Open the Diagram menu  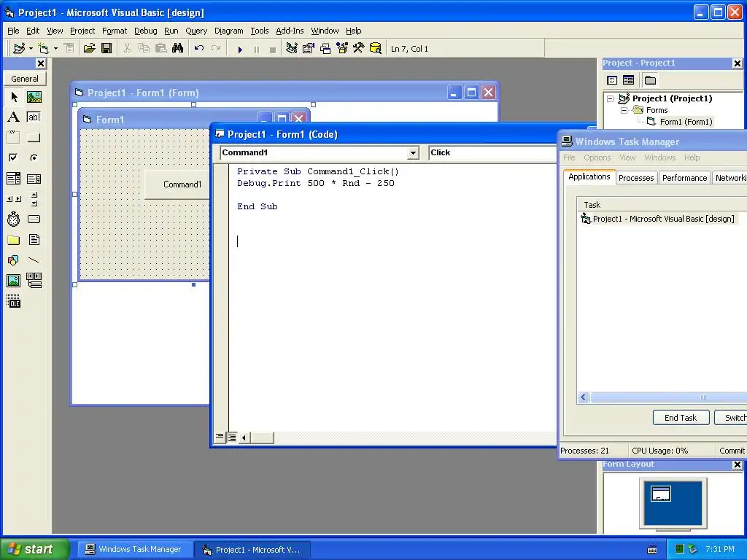[x=228, y=31]
